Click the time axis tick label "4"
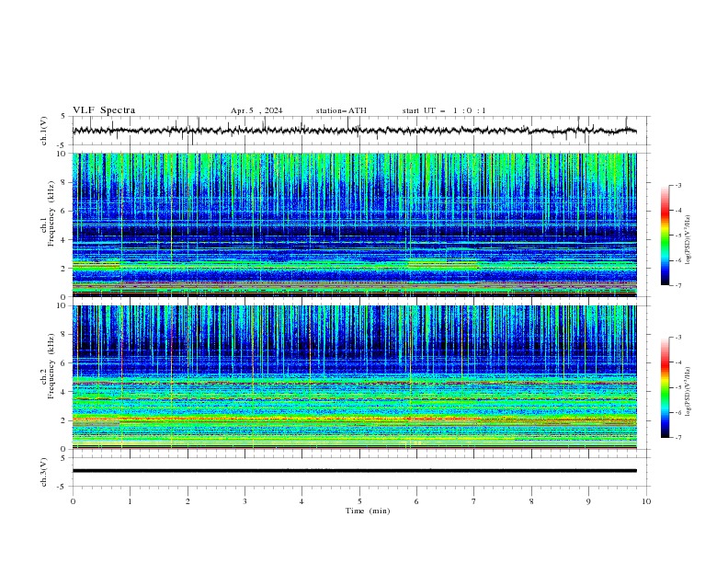Image resolution: width=728 pixels, height=563 pixels. 301,501
